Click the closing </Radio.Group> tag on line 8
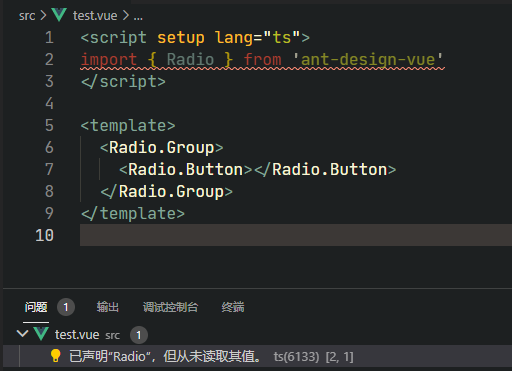 166,192
